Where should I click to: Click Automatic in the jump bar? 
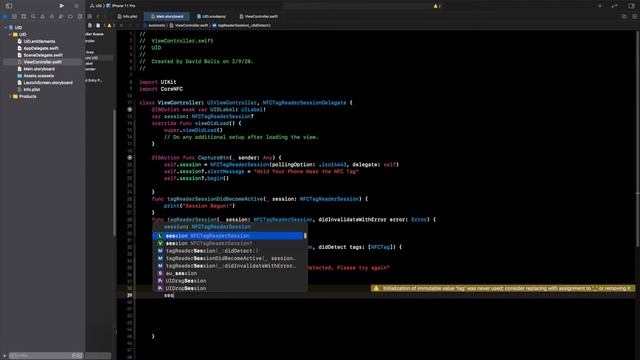pos(157,25)
